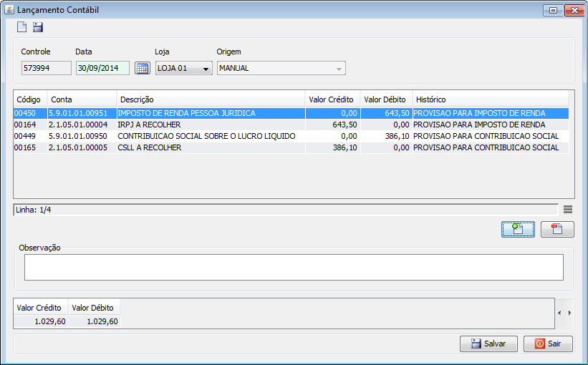The height and width of the screenshot is (365, 588).
Task: Click the totals Valor Débito header
Action: (x=95, y=308)
